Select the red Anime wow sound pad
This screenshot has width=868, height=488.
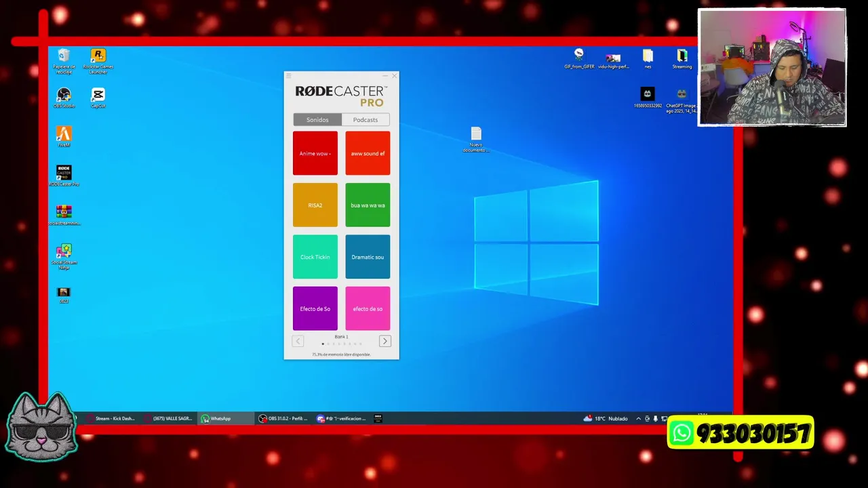pyautogui.click(x=315, y=153)
